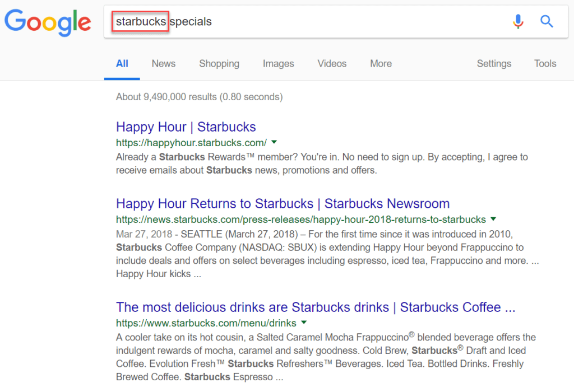Open Happy Hour Returns to Starbucks article

coord(283,203)
